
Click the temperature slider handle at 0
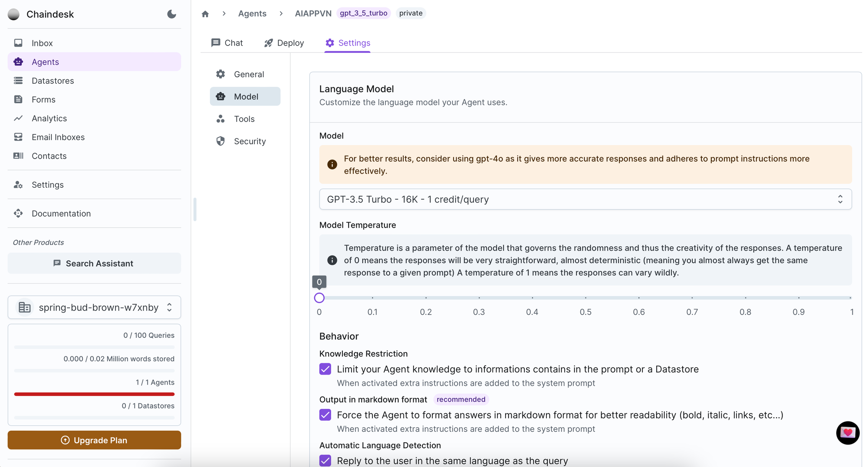click(x=319, y=298)
